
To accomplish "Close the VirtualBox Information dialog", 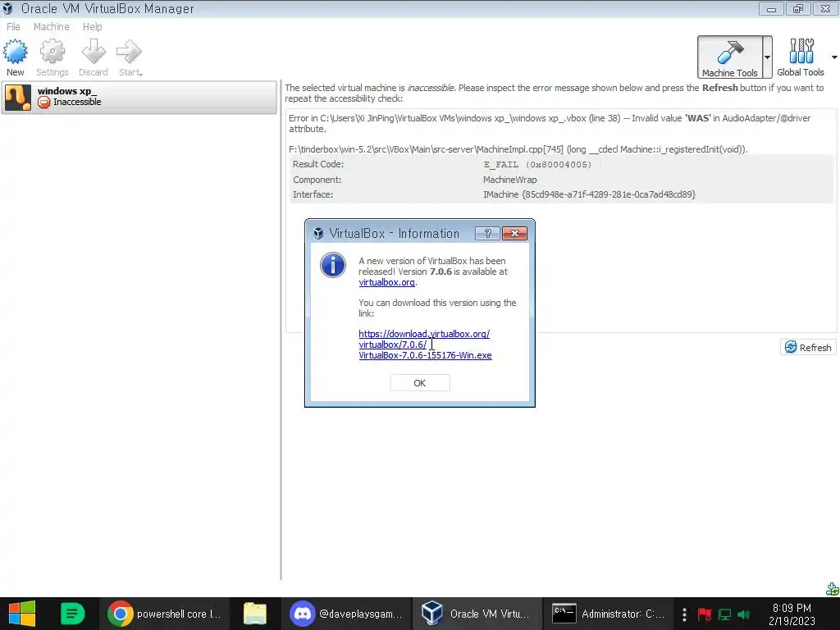I will (515, 233).
